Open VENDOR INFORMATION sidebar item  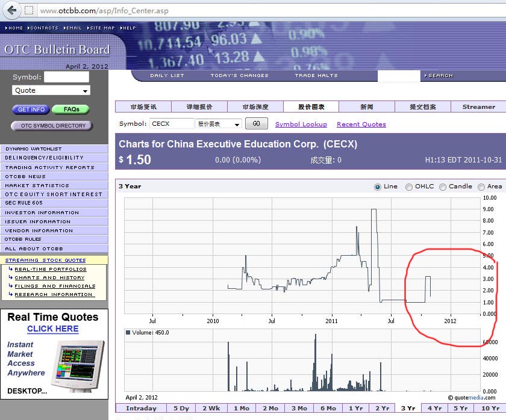[54, 230]
